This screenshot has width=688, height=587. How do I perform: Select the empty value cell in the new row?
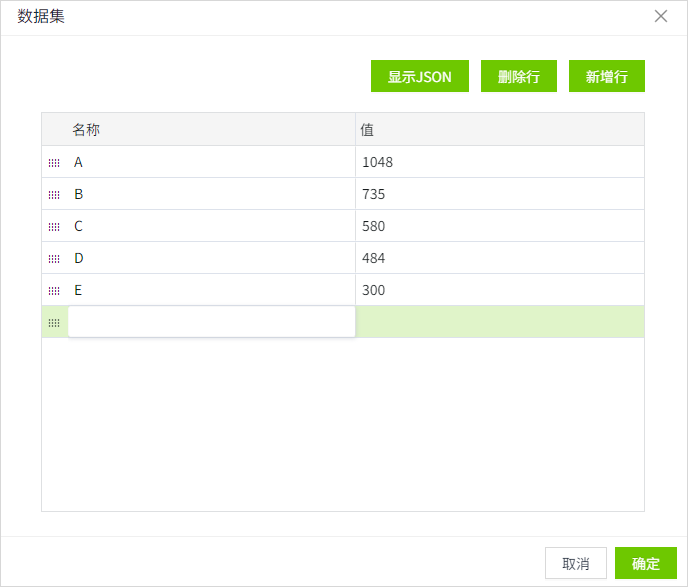(x=500, y=322)
